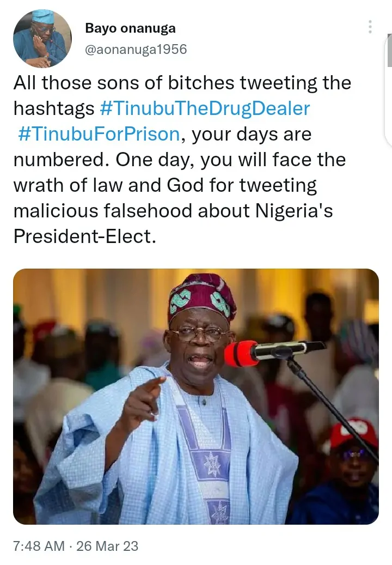The width and height of the screenshot is (392, 565).
Task: Open the Bayo onanuga display name
Action: pos(130,29)
